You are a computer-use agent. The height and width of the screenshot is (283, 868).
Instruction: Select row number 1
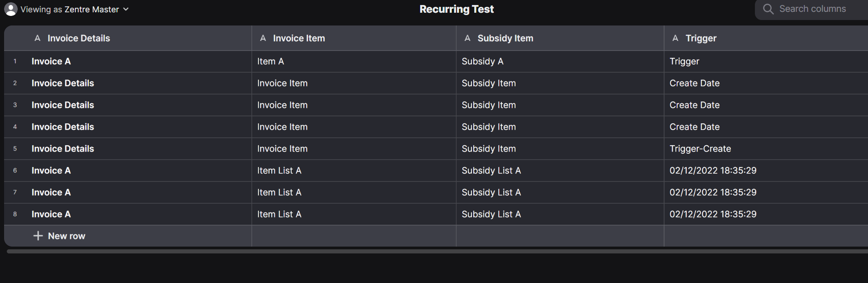pos(15,61)
